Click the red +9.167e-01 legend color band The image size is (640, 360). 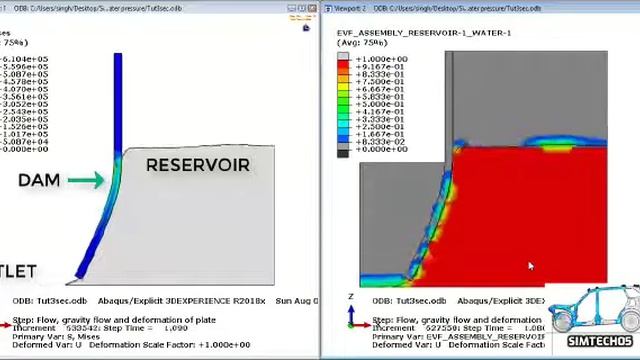(343, 65)
